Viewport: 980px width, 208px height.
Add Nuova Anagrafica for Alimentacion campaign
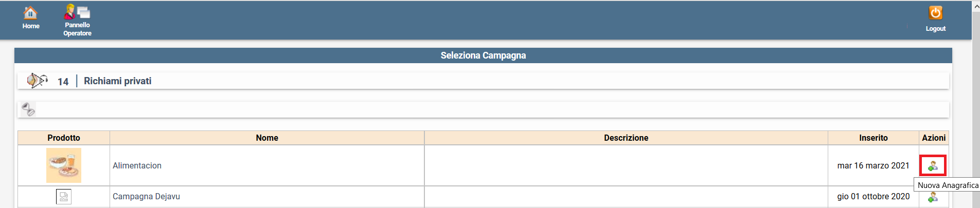point(933,166)
